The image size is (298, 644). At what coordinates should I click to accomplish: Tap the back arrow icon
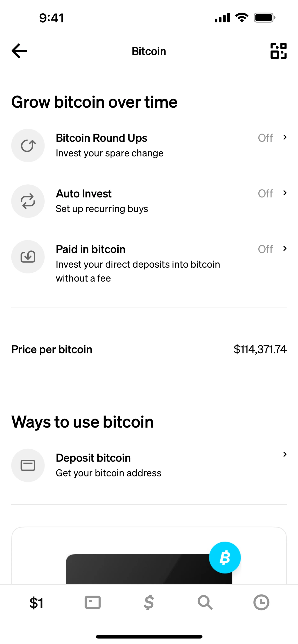click(x=20, y=51)
